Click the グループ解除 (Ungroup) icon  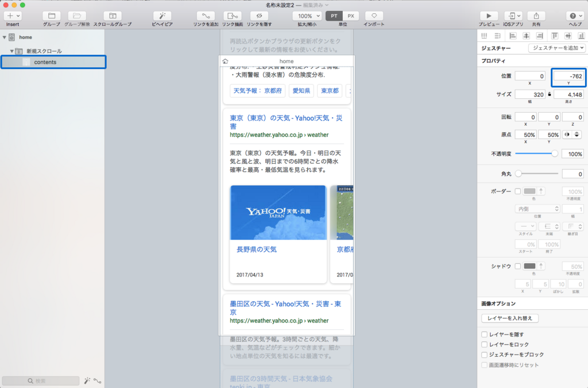pyautogui.click(x=77, y=16)
